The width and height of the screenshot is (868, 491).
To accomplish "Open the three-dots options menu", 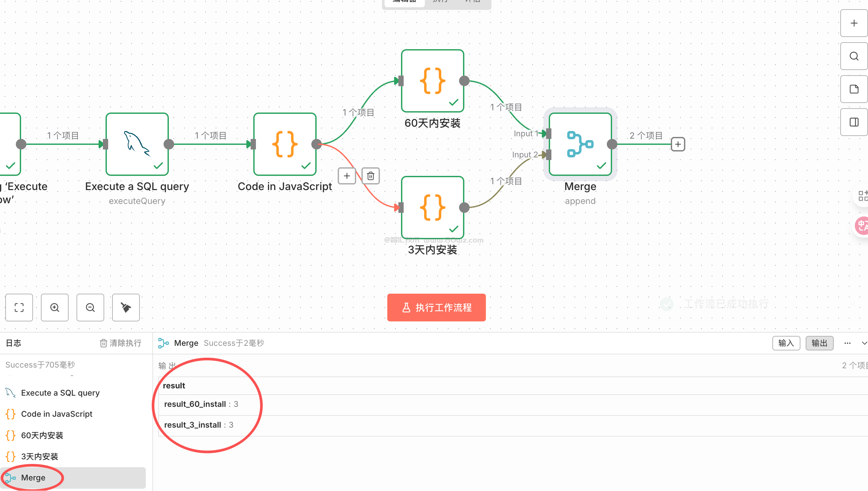I will click(847, 343).
